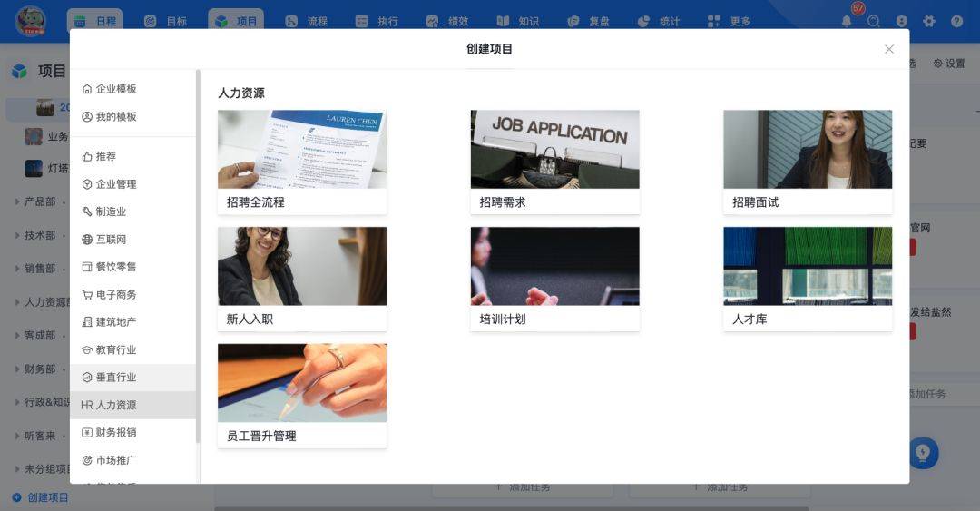Select the 餐饮零售 template category

tap(132, 267)
